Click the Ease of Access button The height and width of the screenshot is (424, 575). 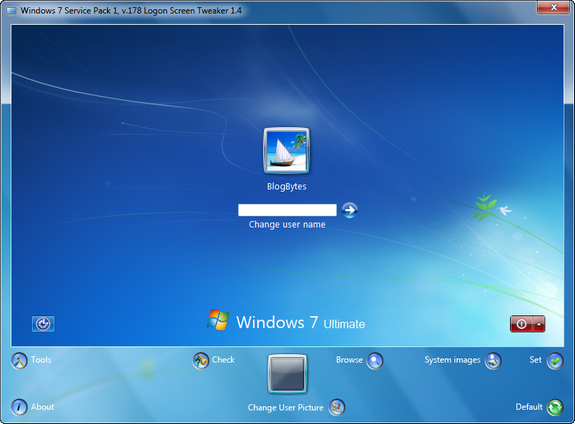(43, 324)
